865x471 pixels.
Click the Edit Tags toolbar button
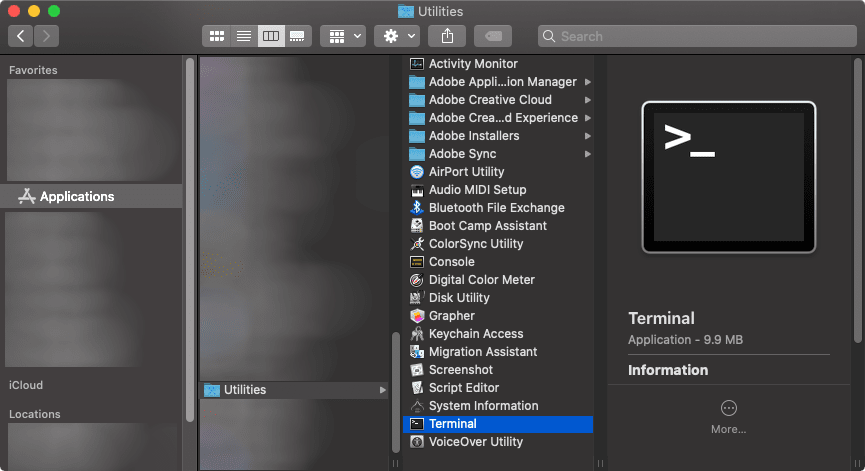[x=493, y=36]
